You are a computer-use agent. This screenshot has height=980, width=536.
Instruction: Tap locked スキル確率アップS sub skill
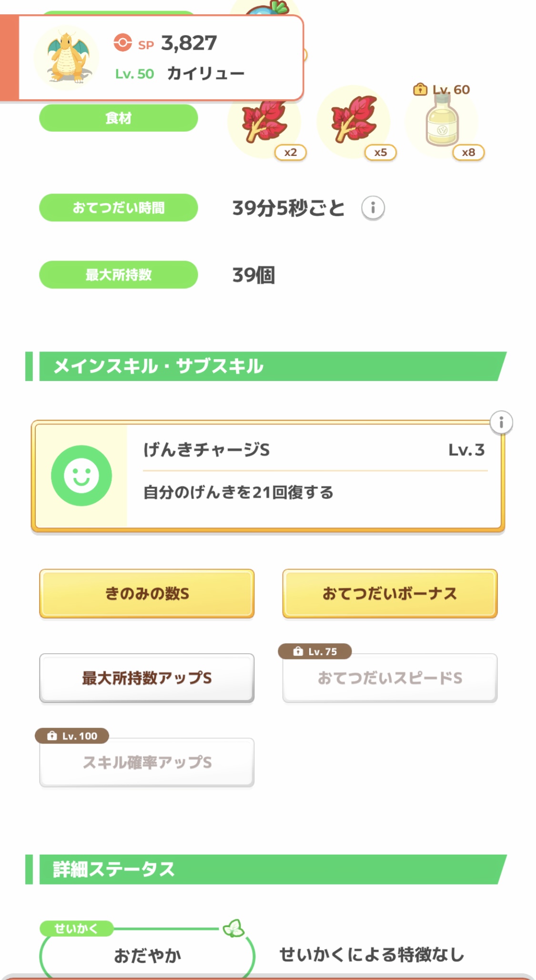pos(147,762)
